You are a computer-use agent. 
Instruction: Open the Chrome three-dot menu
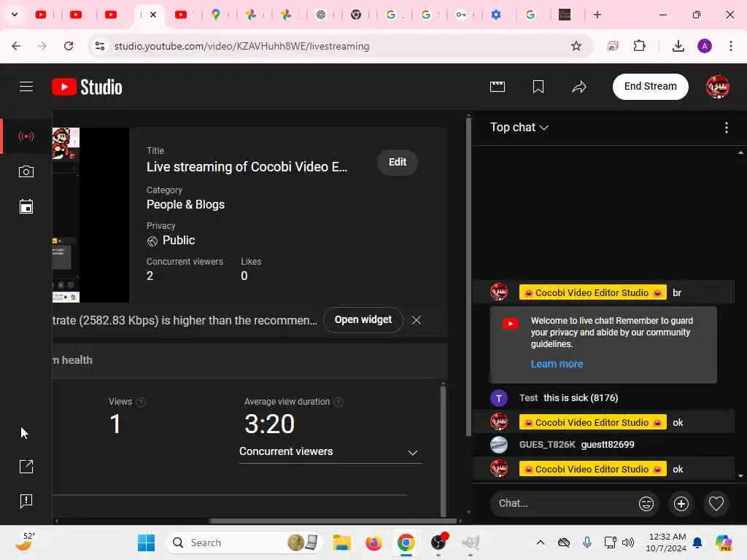pos(731,46)
